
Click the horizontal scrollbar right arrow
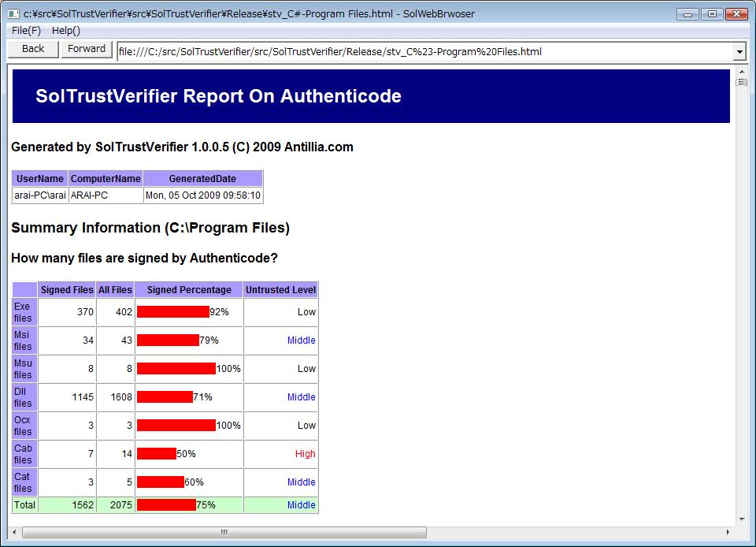(728, 532)
